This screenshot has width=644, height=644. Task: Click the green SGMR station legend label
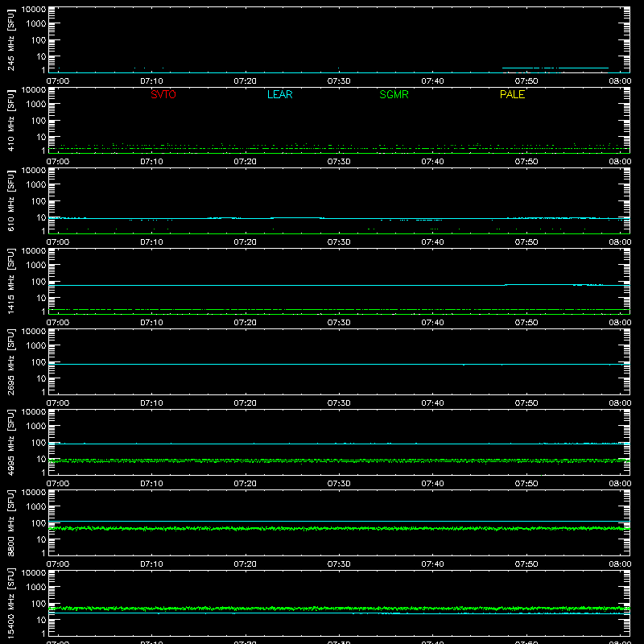[x=394, y=94]
